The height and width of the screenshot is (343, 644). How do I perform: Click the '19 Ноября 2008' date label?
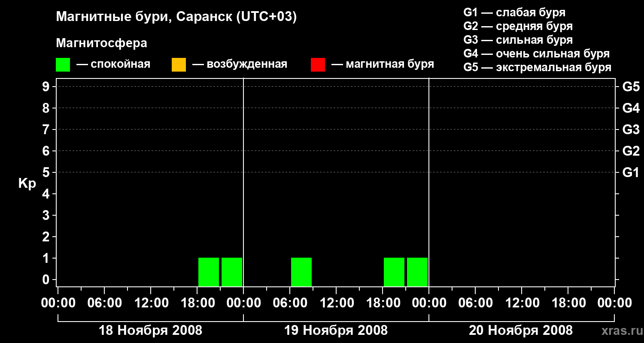(336, 331)
